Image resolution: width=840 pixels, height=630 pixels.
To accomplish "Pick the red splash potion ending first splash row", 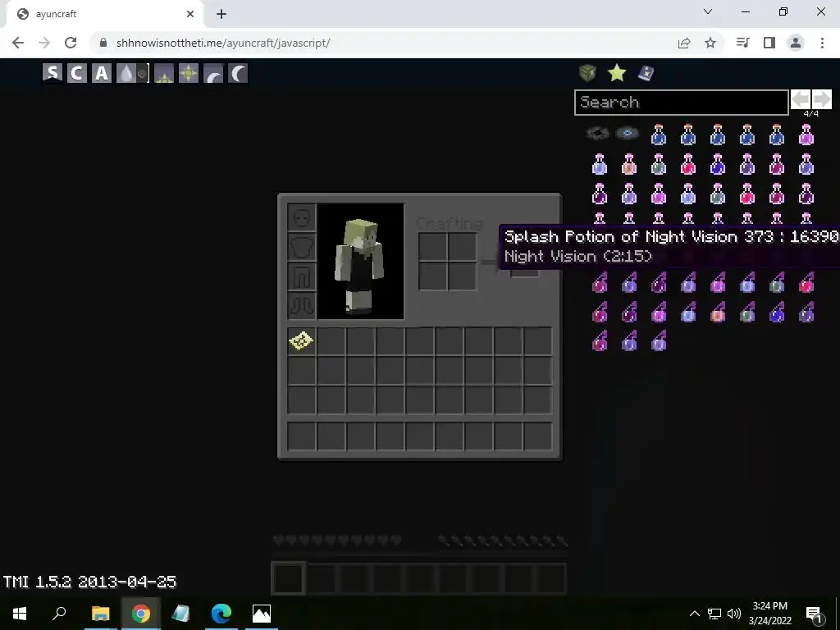I will click(x=806, y=282).
